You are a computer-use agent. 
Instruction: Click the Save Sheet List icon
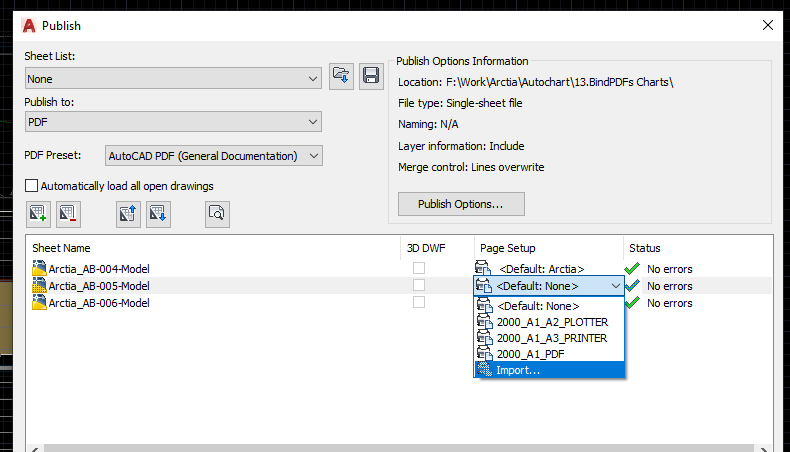[371, 75]
